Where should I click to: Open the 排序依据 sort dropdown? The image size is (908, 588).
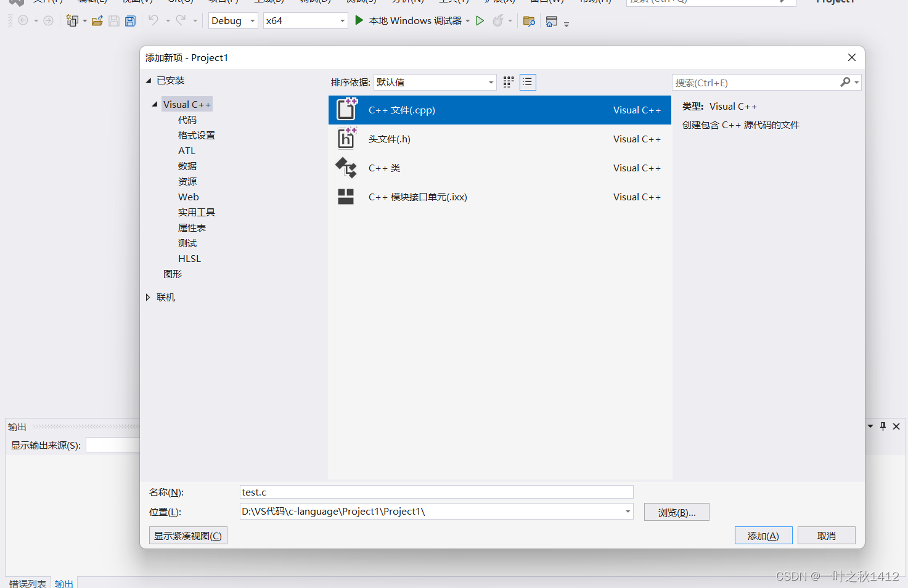point(435,82)
